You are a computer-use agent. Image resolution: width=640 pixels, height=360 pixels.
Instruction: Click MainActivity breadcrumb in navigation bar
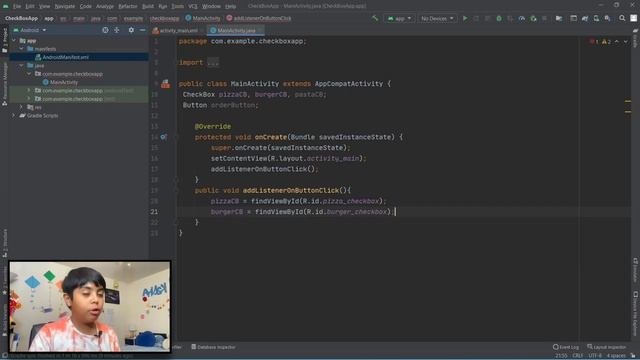[203, 18]
